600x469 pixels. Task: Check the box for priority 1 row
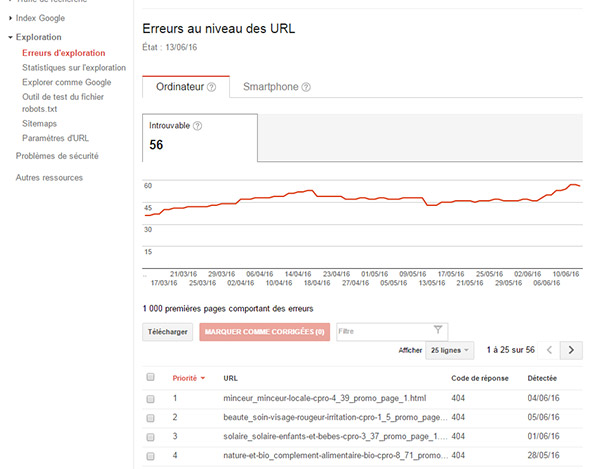tap(150, 399)
